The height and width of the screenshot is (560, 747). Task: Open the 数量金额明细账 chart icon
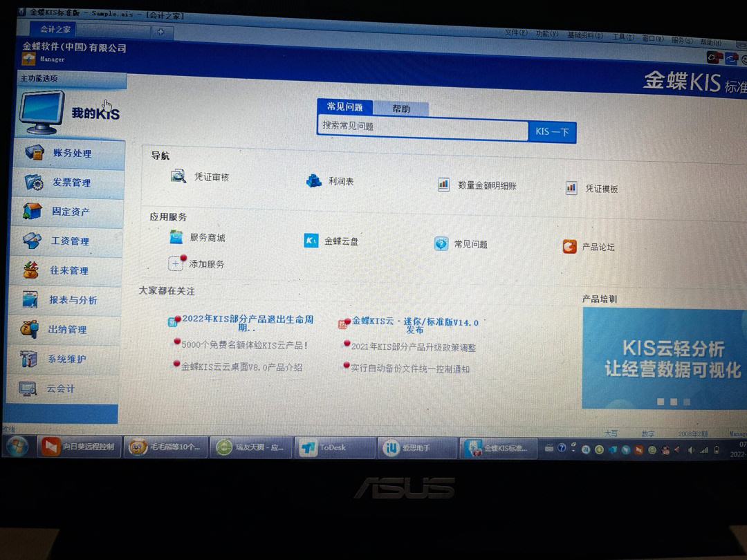[x=443, y=184]
